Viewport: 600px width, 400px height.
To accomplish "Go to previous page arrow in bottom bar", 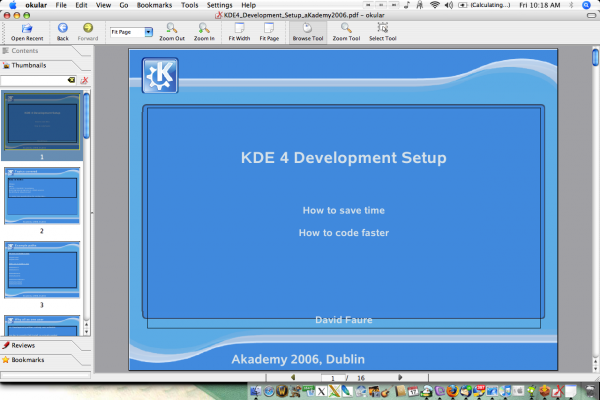I will point(293,377).
